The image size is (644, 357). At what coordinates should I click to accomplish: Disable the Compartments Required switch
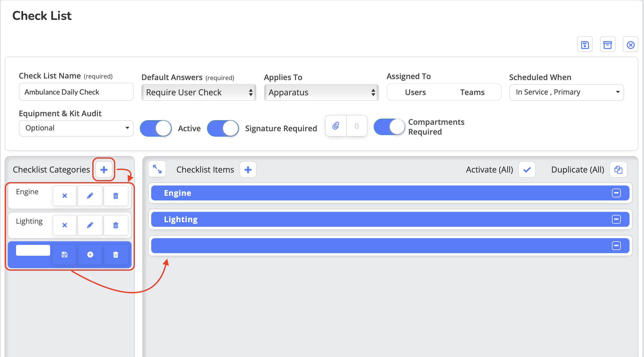pos(389,127)
